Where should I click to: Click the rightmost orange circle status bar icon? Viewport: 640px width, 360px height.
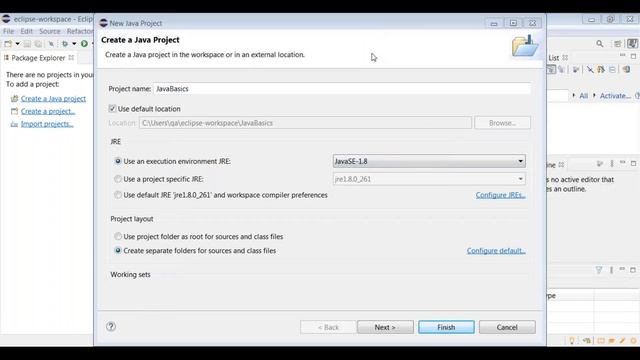pyautogui.click(x=634, y=340)
